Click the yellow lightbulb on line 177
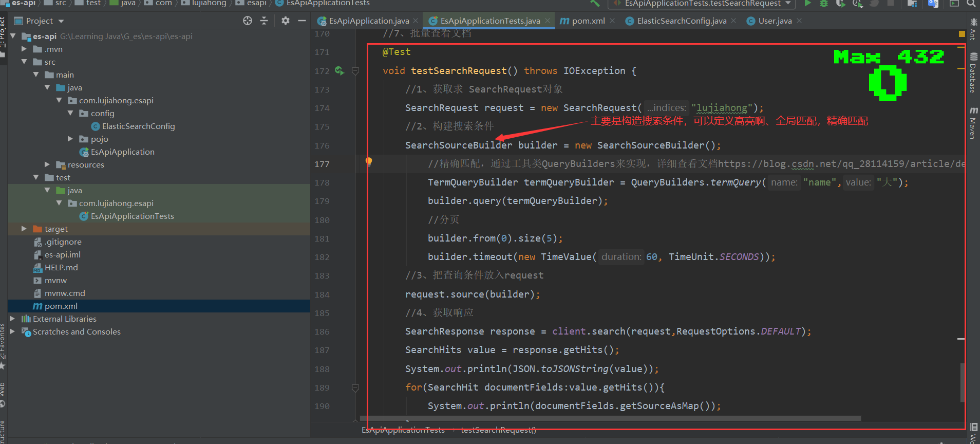The width and height of the screenshot is (980, 444). coord(368,162)
